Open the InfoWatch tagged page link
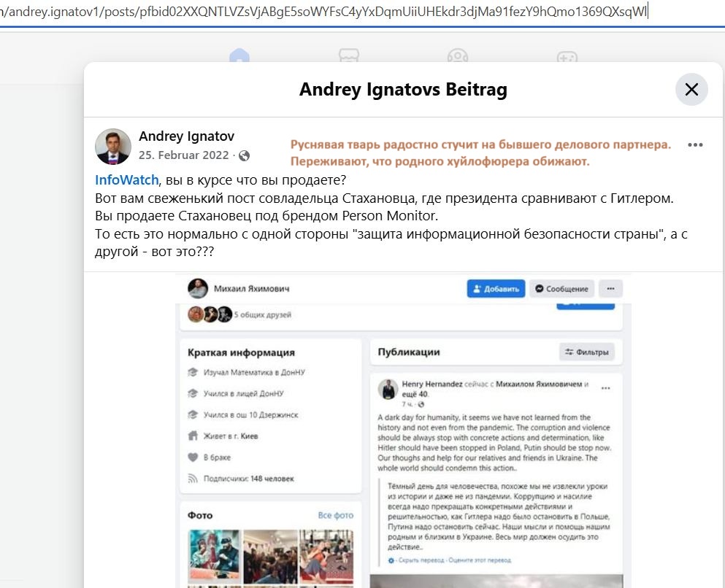 pyautogui.click(x=127, y=179)
